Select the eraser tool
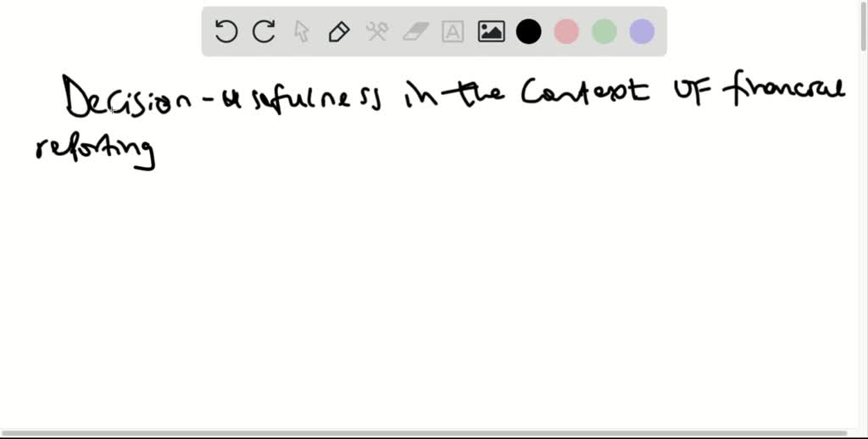This screenshot has height=439, width=868. [415, 31]
